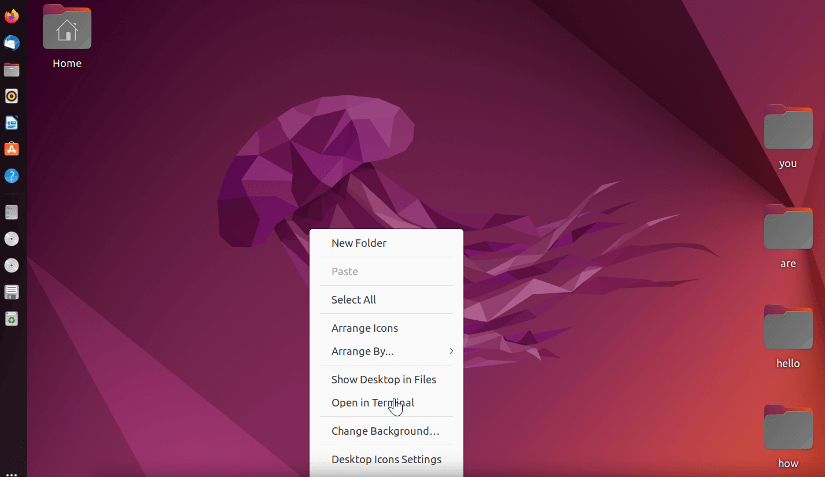Open Firefox from the dock
Image resolution: width=825 pixels, height=477 pixels.
[12, 16]
